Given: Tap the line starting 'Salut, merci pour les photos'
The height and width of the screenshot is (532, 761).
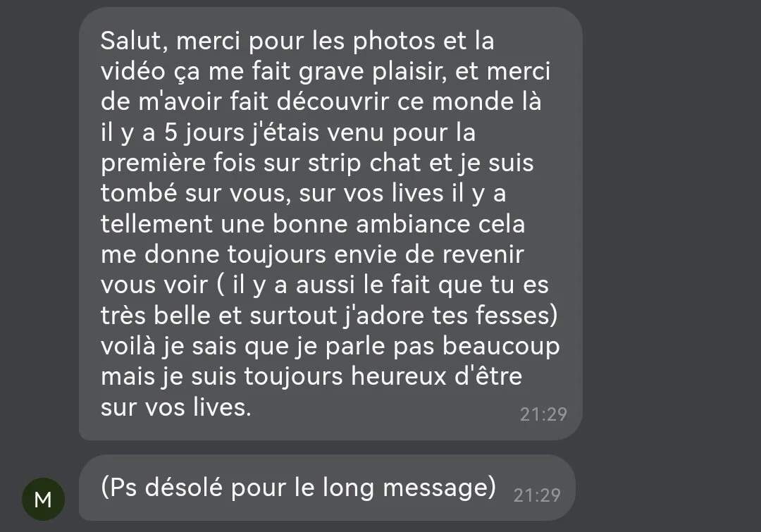Looking at the screenshot, I should point(297,41).
